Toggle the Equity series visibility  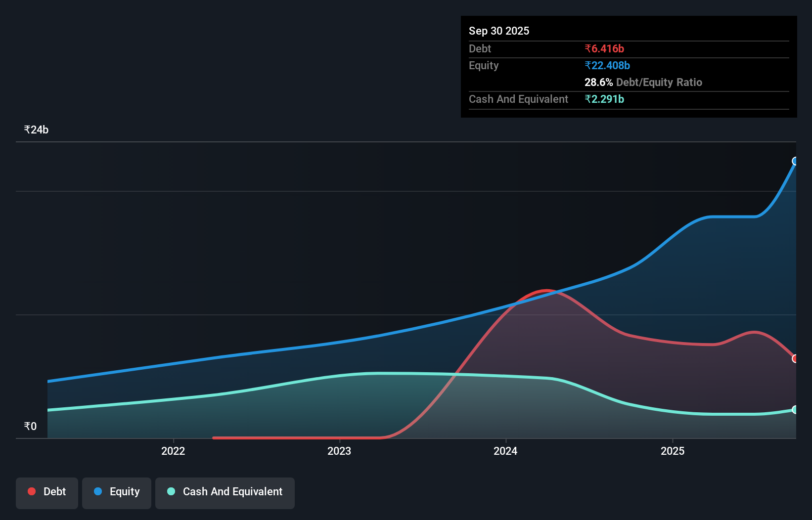point(117,492)
